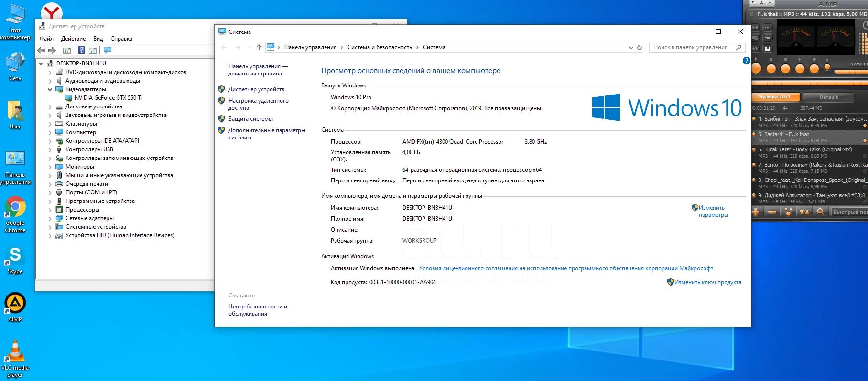Image resolution: width=868 pixels, height=381 pixels.
Task: Select the Сеть (Network) desktop icon
Action: coord(15,67)
